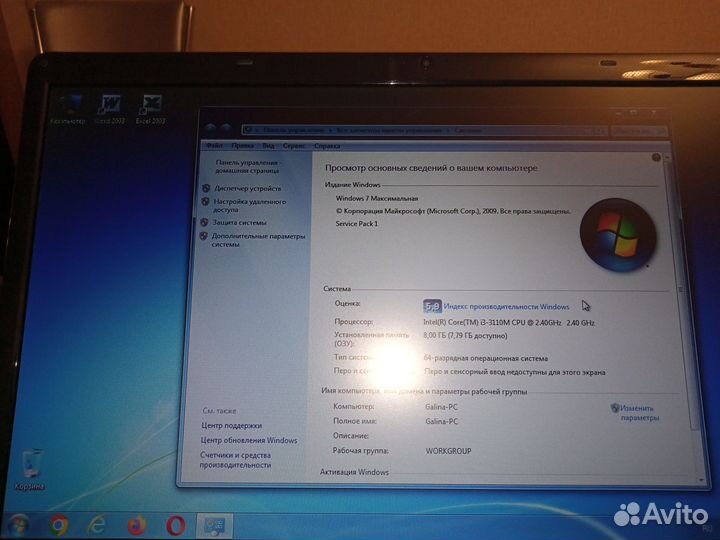Open the Computer desktop icon

pos(68,109)
